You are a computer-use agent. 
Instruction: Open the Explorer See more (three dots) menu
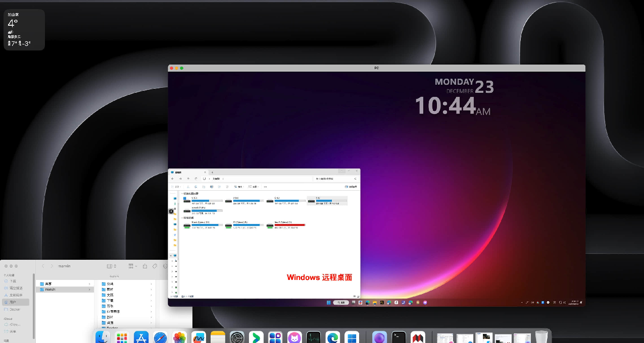[265, 187]
